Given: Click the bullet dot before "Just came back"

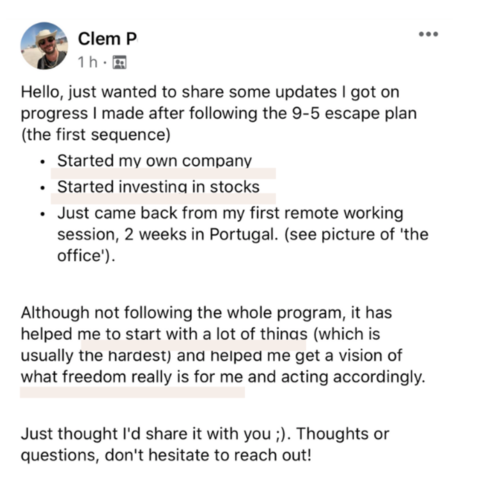Looking at the screenshot, I should coord(42,214).
